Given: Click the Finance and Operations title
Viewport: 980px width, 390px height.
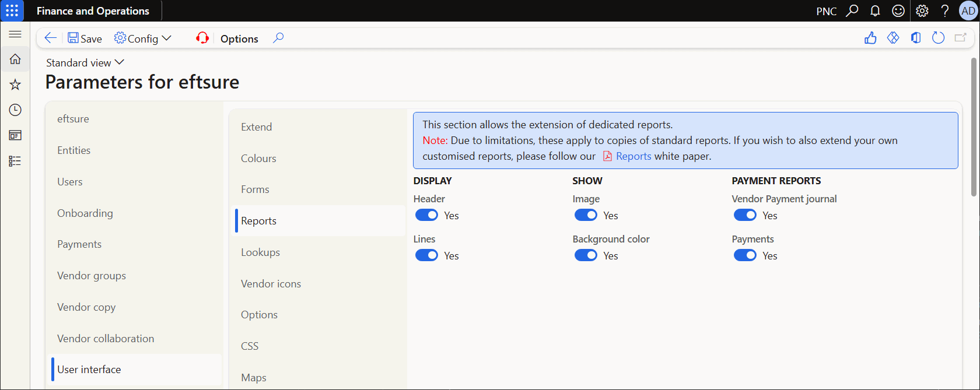Looking at the screenshot, I should coord(93,11).
